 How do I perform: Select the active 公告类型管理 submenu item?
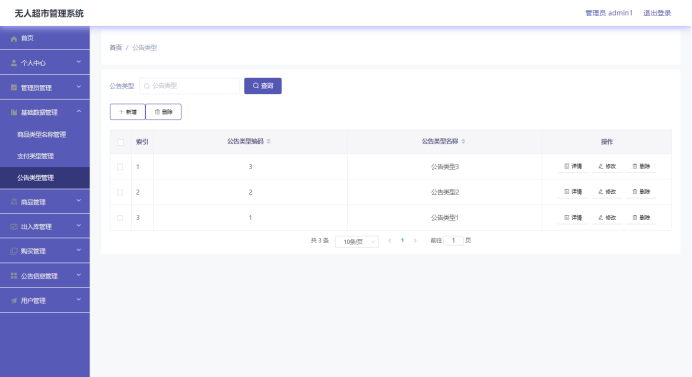click(x=45, y=178)
